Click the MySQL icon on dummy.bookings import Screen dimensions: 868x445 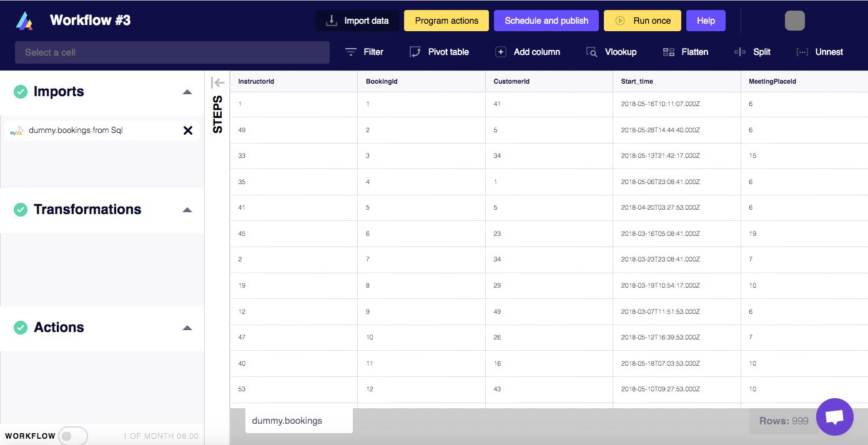[17, 130]
